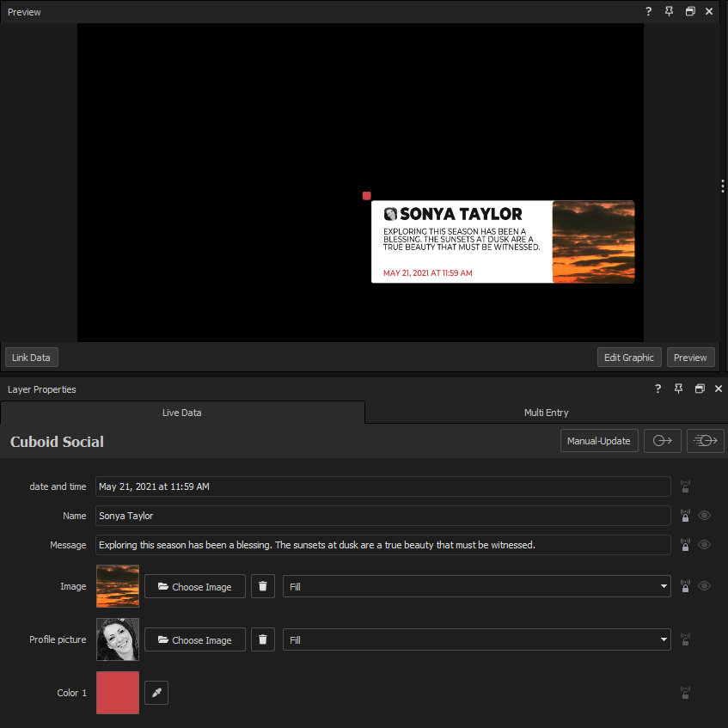Toggle live data lock for Profile picture
Viewport: 728px width, 728px height.
point(685,639)
